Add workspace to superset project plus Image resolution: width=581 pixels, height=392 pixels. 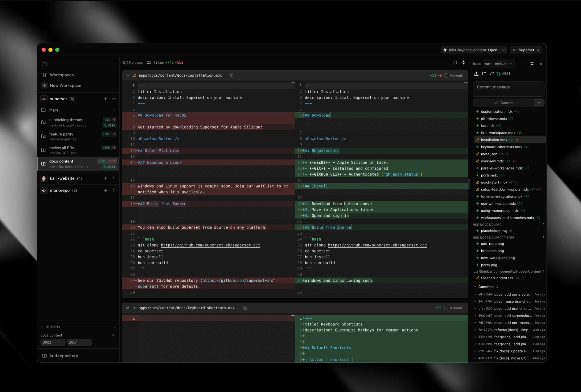[x=105, y=99]
